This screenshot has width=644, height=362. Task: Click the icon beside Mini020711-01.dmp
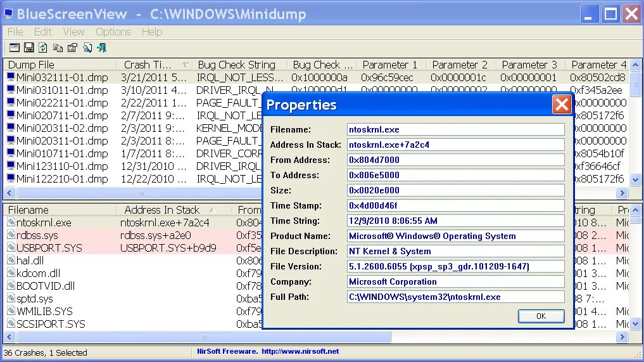[x=11, y=115]
